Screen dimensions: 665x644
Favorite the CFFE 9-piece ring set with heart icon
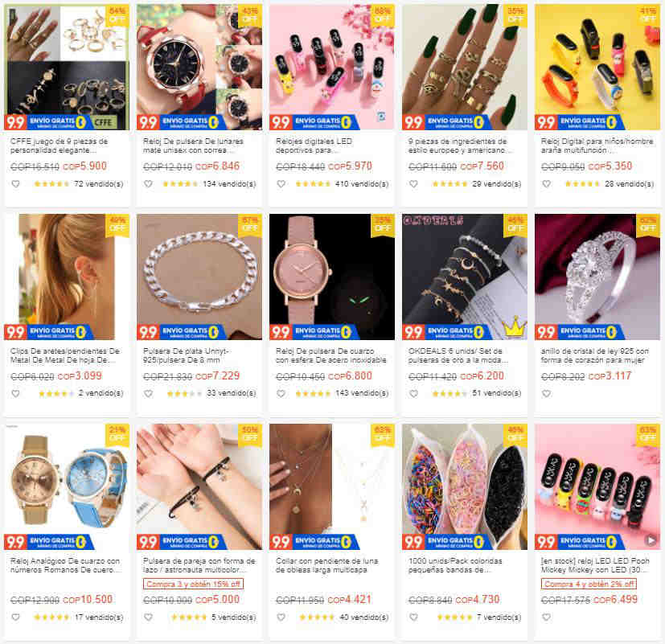click(16, 184)
